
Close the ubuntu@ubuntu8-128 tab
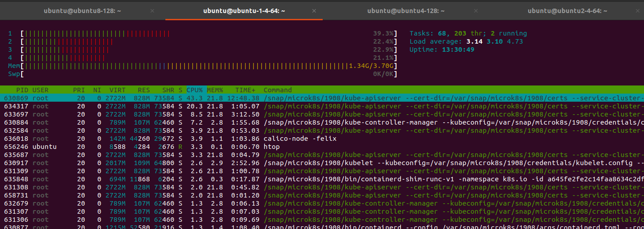tap(152, 11)
